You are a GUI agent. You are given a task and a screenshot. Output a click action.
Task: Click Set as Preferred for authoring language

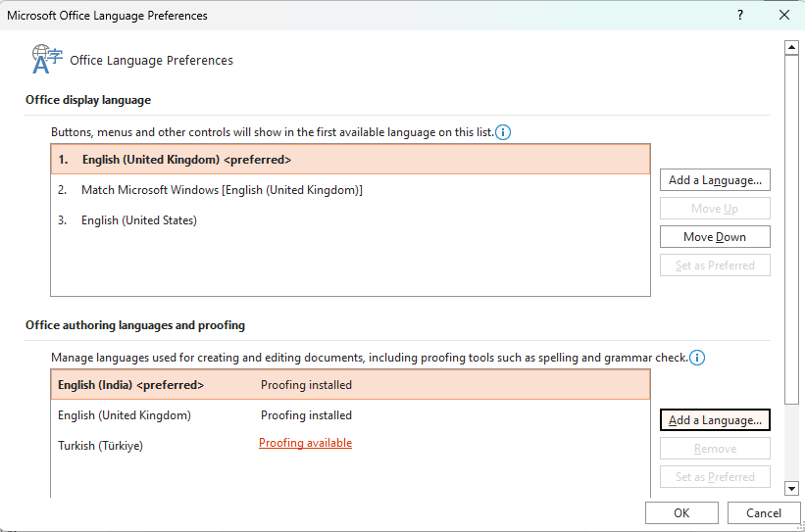(x=715, y=476)
